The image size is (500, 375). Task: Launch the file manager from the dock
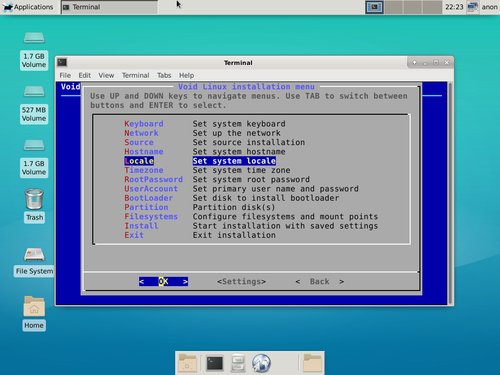coord(238,363)
